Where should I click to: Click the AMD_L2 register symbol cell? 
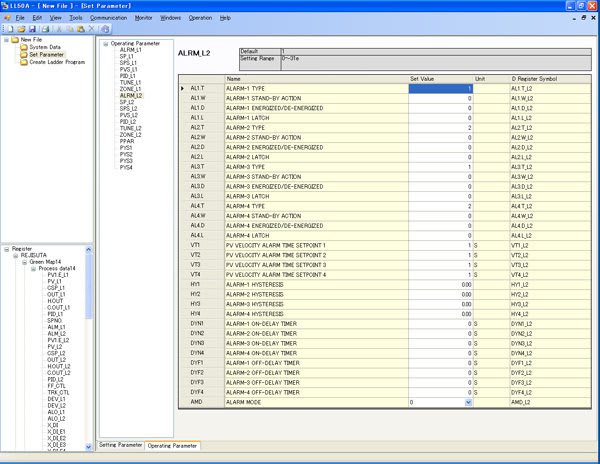(x=551, y=402)
